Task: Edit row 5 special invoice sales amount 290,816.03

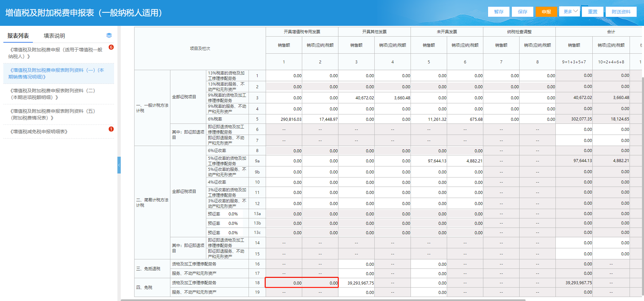Action: pyautogui.click(x=284, y=119)
